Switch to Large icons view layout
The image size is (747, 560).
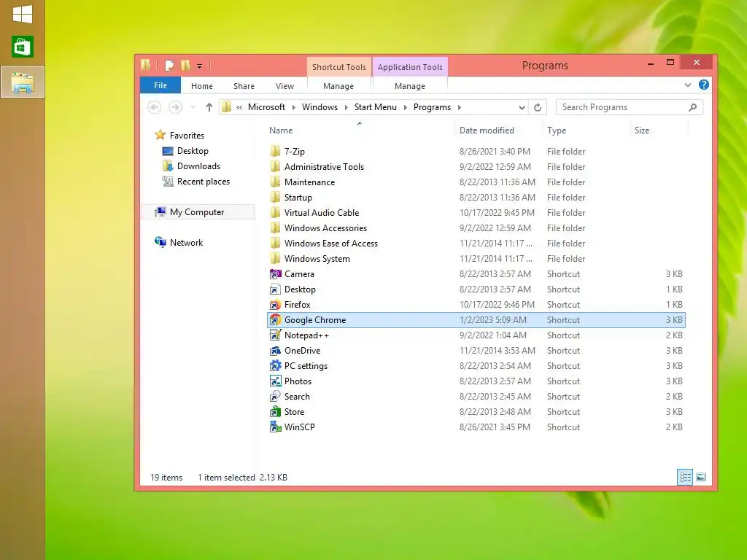(x=701, y=477)
